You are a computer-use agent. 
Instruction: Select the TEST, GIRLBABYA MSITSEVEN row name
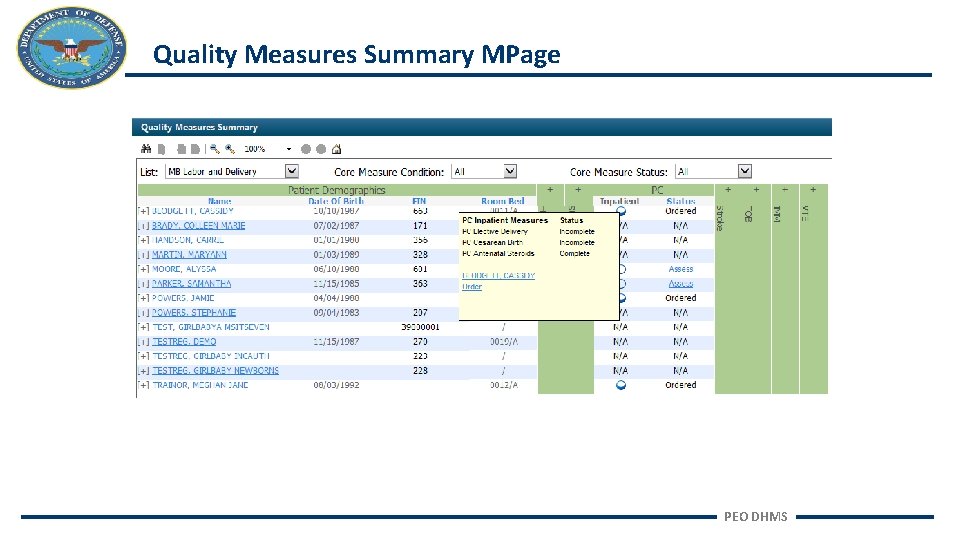pos(211,327)
